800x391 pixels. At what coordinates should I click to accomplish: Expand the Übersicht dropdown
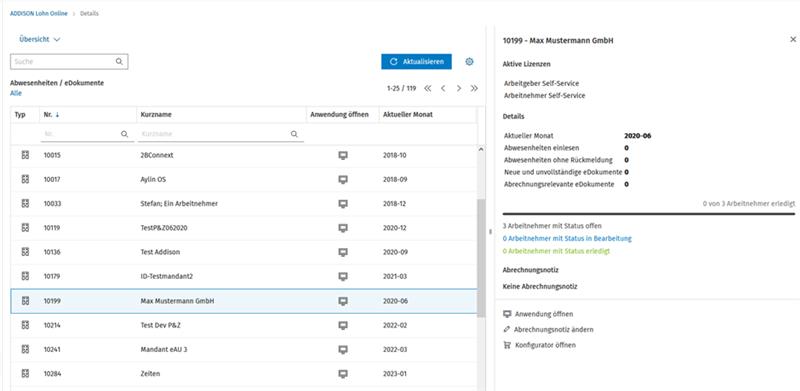[x=40, y=39]
